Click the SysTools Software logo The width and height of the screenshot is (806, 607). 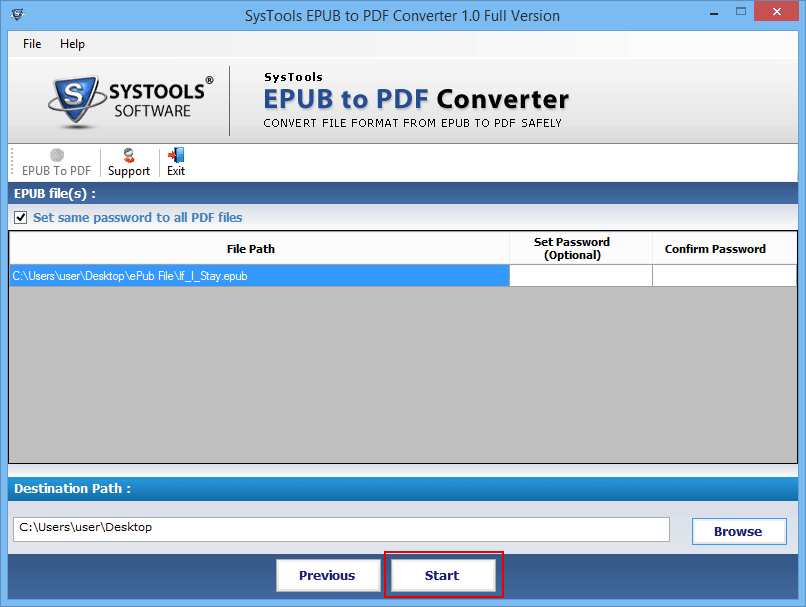click(131, 101)
